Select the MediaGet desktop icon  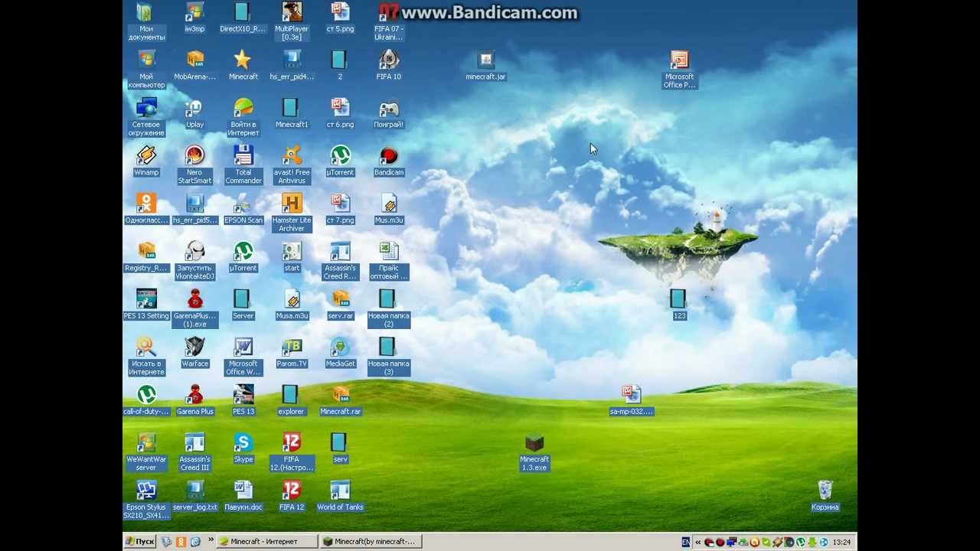click(340, 347)
